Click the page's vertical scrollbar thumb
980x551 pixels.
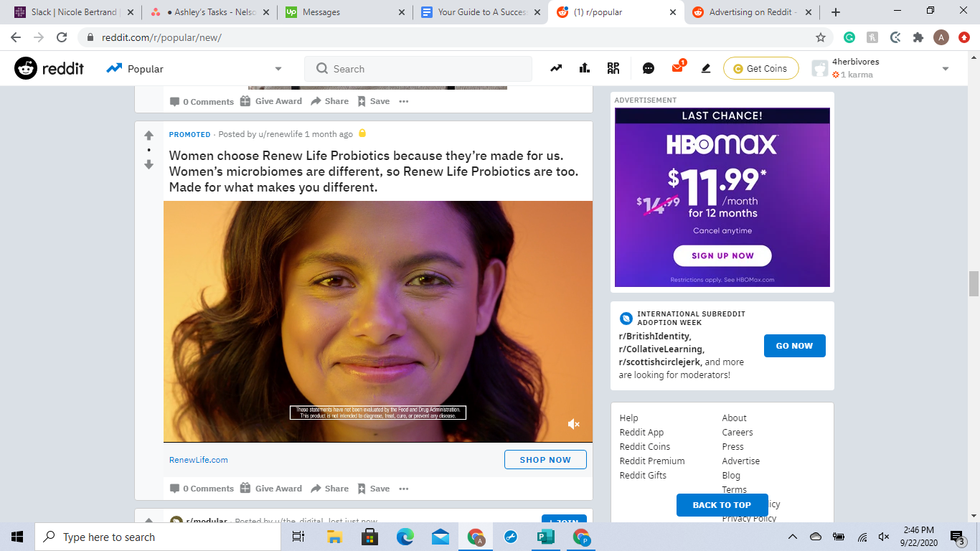(974, 284)
